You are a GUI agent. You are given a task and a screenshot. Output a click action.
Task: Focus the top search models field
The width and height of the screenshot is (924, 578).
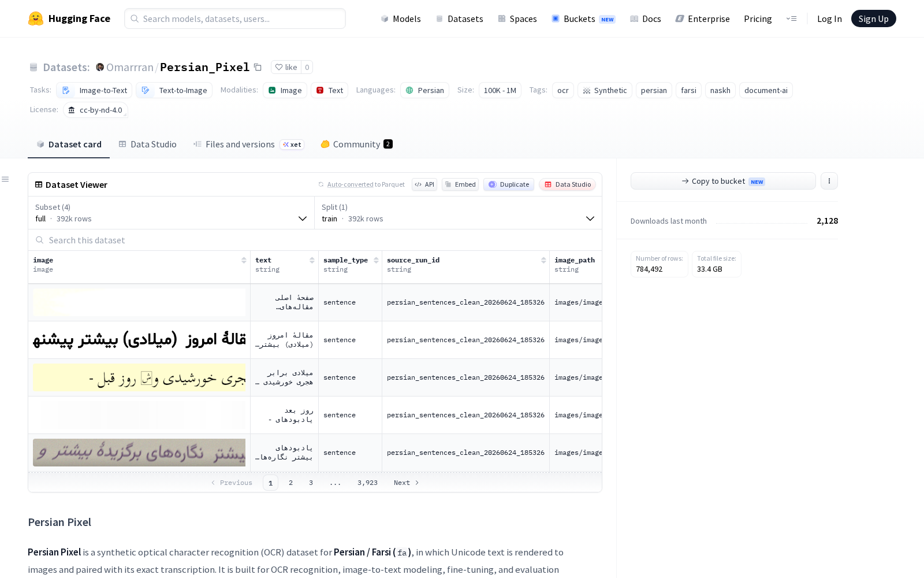coord(235,18)
